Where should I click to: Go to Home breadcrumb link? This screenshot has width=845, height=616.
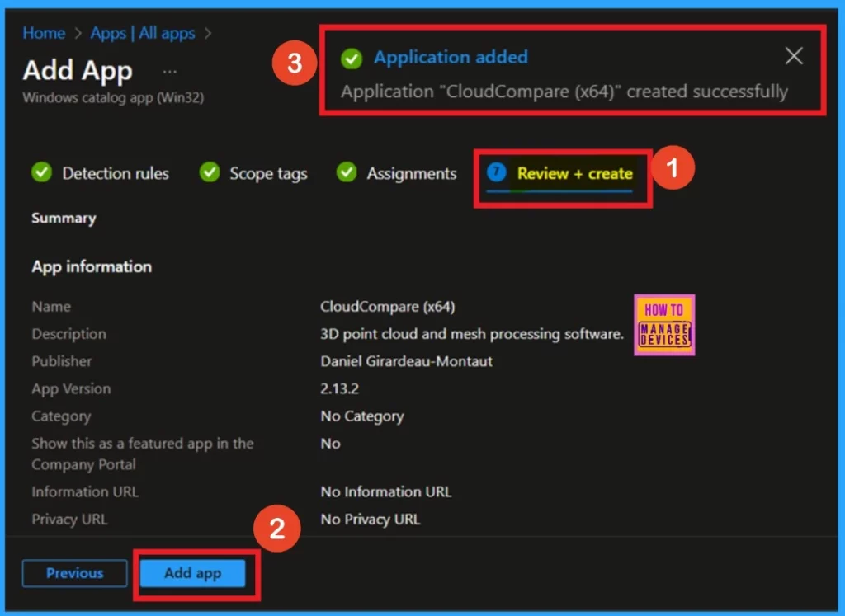point(44,33)
